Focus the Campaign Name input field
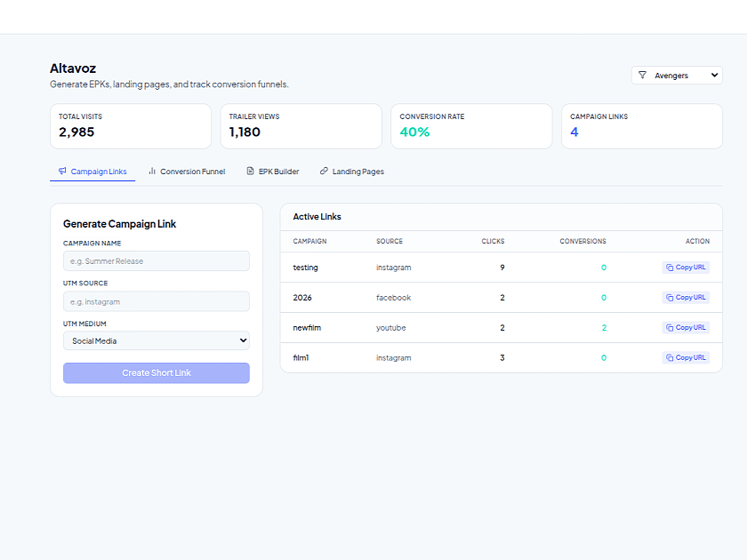 coord(157,261)
